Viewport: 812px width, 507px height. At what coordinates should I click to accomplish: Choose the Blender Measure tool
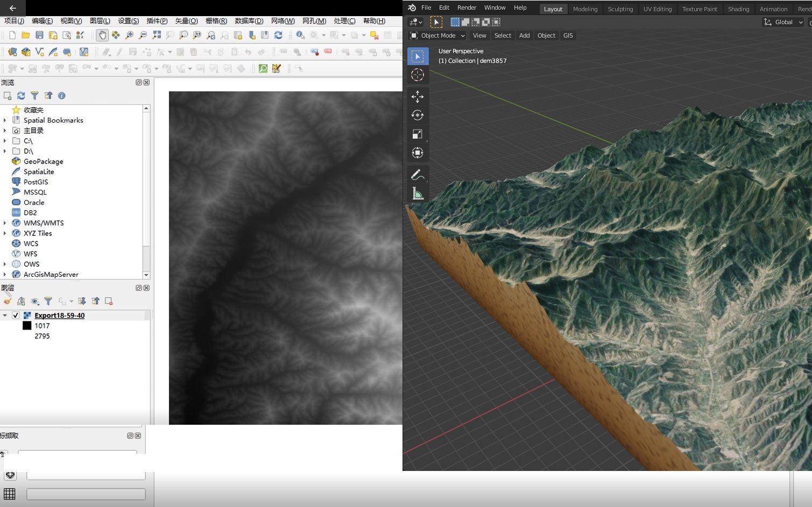coord(418,194)
